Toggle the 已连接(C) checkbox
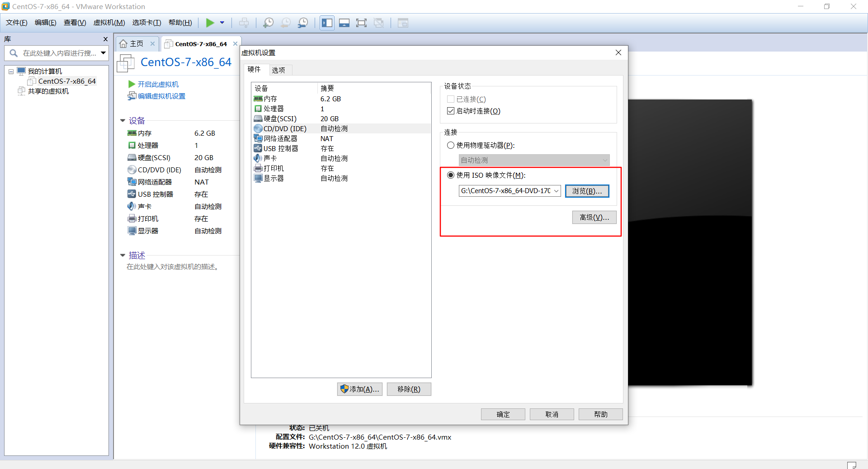 (x=450, y=99)
